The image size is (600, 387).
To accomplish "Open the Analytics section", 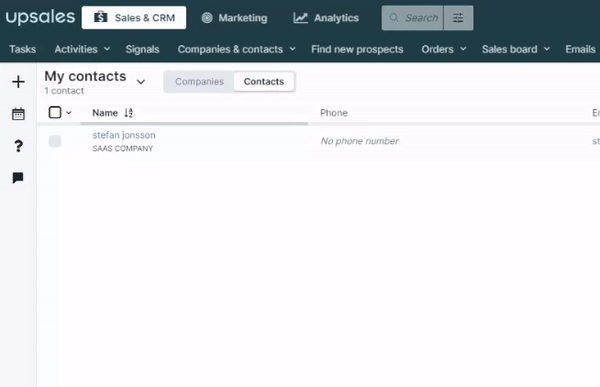I will click(x=326, y=18).
